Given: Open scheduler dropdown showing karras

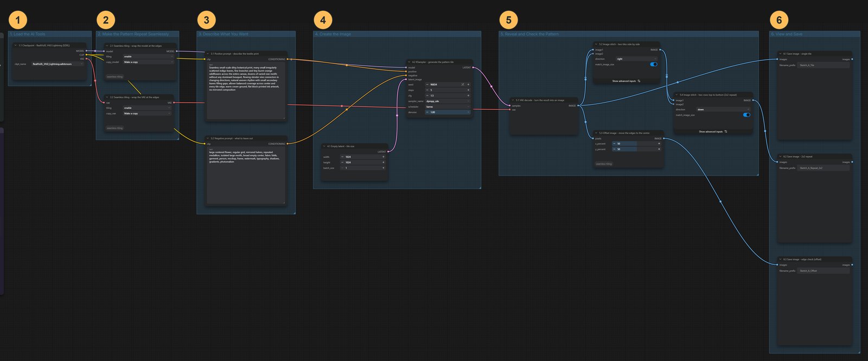Looking at the screenshot, I should click(x=448, y=107).
